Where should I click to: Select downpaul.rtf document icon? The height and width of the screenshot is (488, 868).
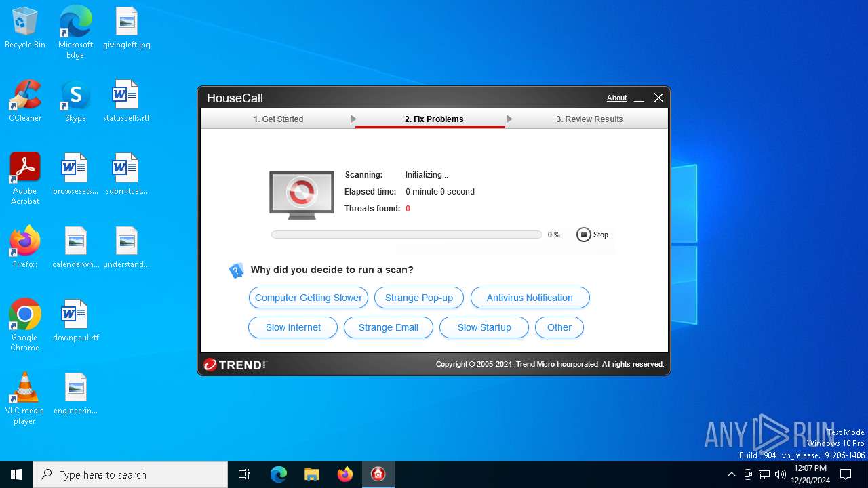pos(75,321)
